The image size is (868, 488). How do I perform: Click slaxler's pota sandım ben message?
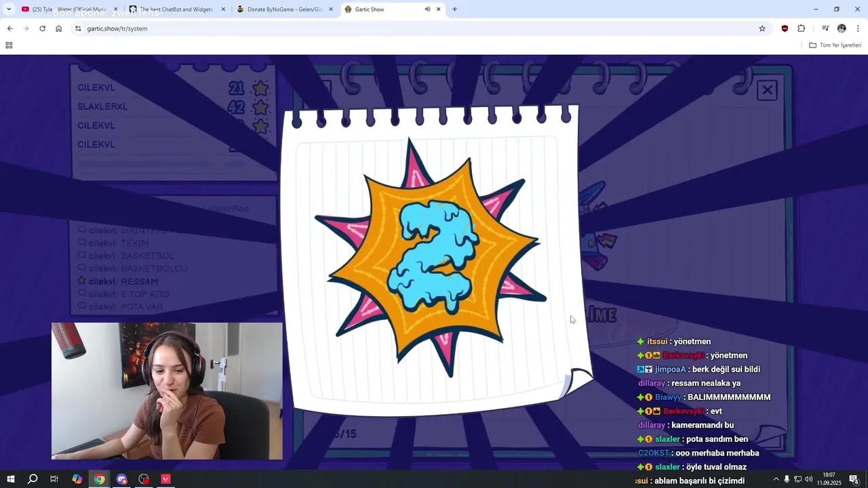(692, 439)
